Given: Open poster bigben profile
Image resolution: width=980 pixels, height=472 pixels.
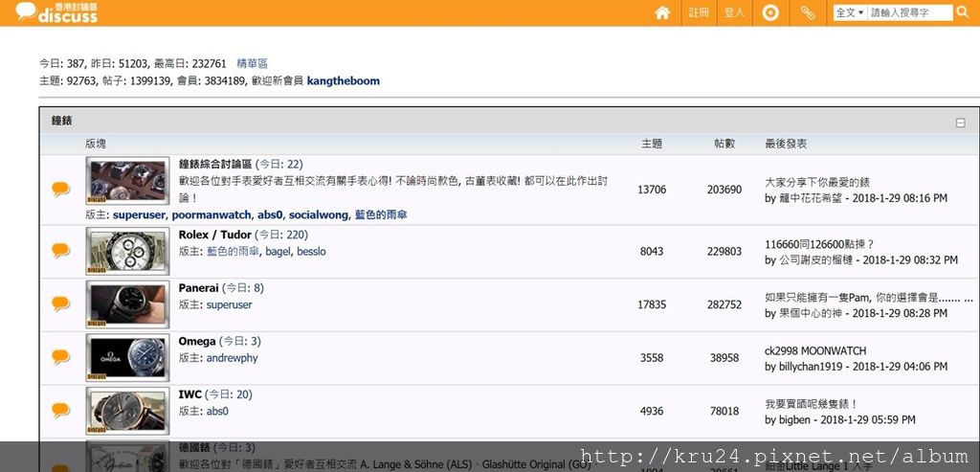Looking at the screenshot, I should (795, 419).
